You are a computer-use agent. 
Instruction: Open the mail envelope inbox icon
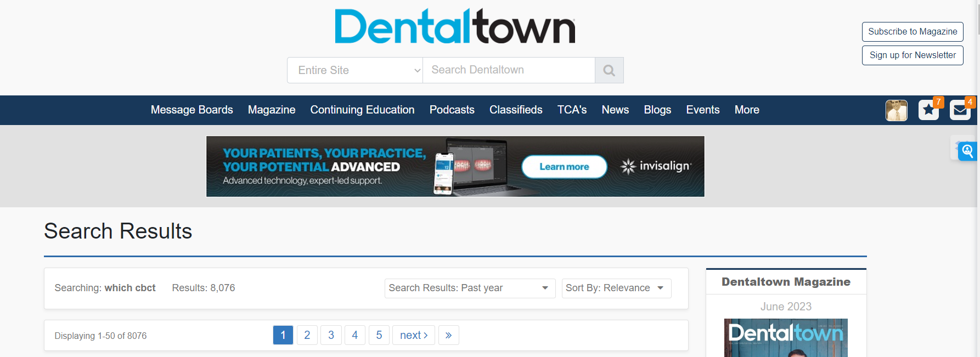tap(960, 110)
